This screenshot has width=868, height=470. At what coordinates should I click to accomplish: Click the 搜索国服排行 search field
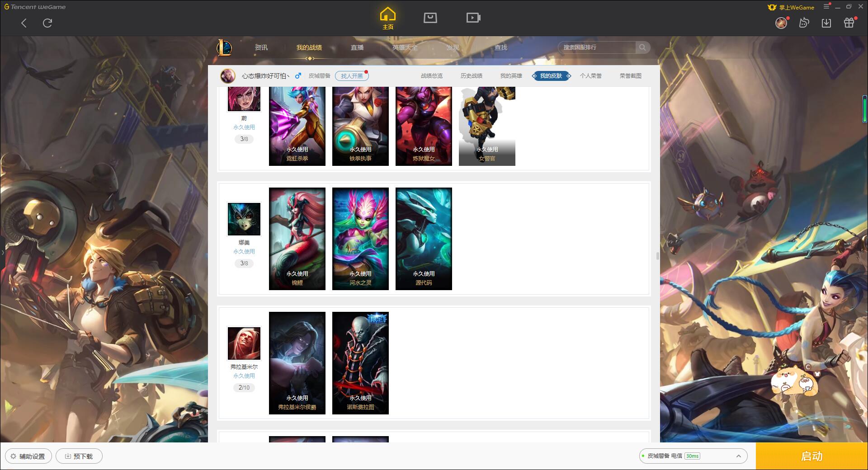coord(597,47)
